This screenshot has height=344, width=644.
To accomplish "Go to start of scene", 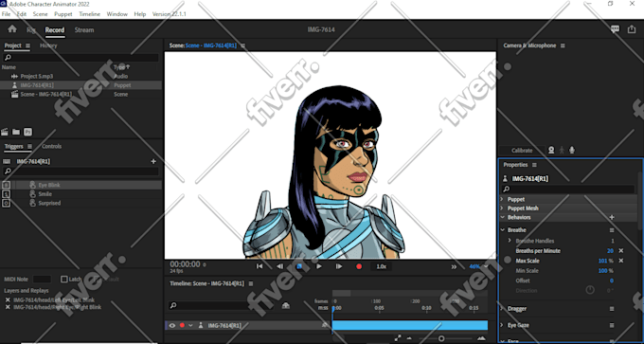I will click(259, 266).
